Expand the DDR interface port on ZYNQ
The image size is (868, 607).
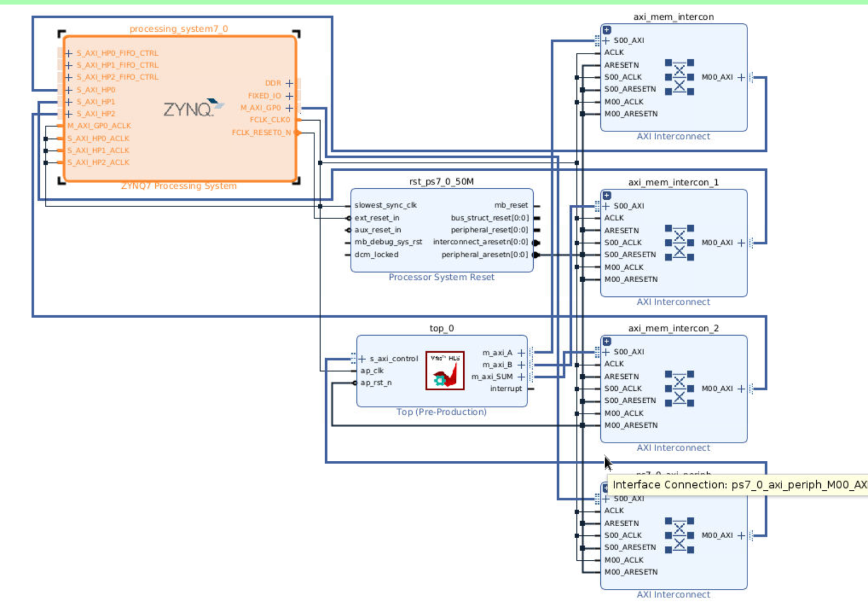coord(289,83)
